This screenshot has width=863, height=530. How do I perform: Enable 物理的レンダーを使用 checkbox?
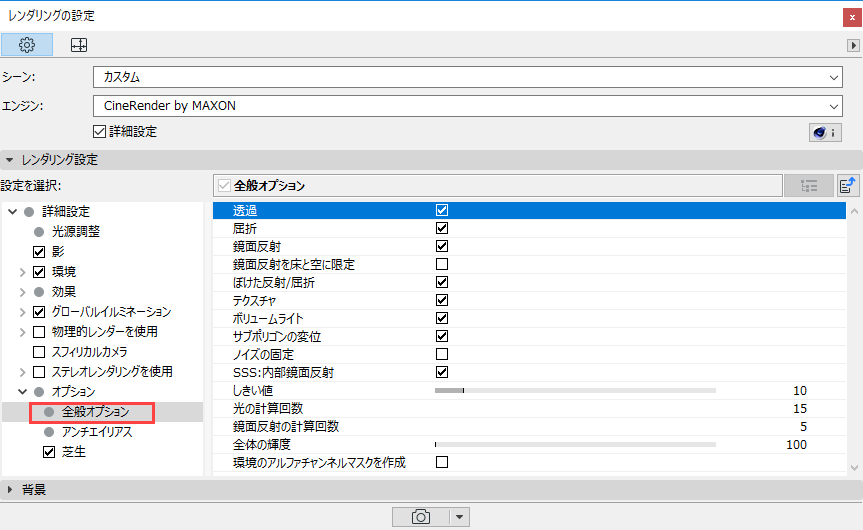(39, 332)
